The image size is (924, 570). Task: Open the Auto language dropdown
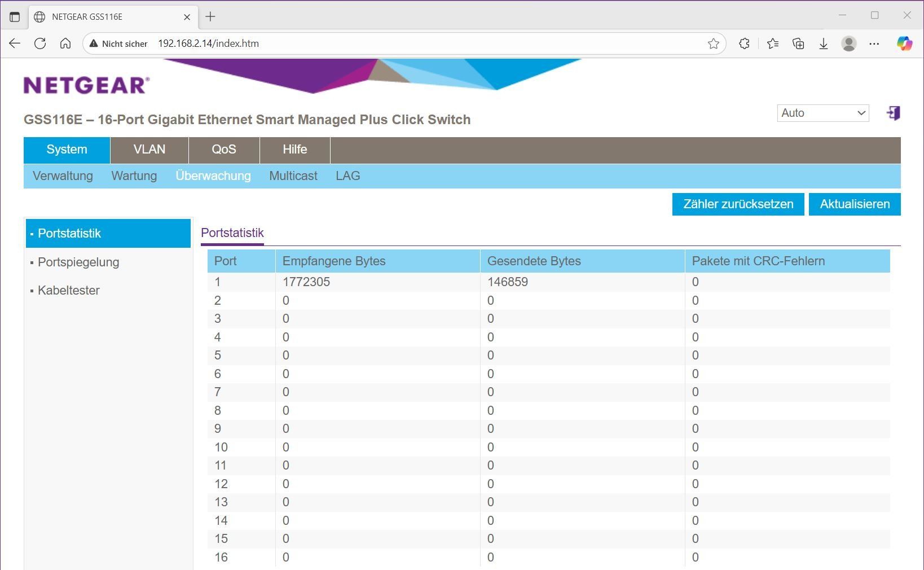823,113
